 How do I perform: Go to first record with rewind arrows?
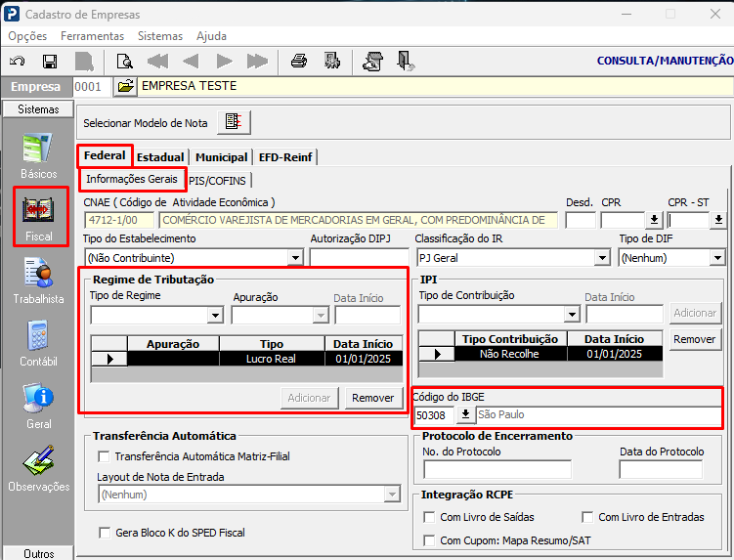[157, 62]
